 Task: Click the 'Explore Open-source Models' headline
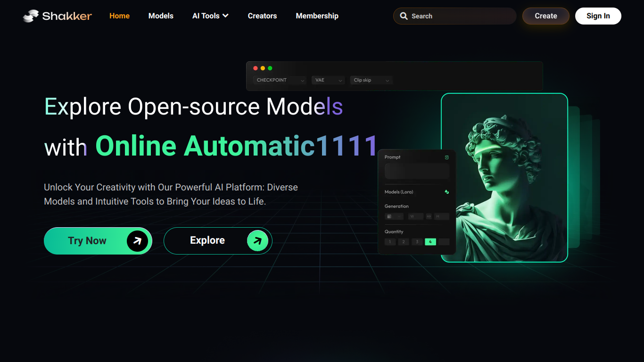click(194, 107)
